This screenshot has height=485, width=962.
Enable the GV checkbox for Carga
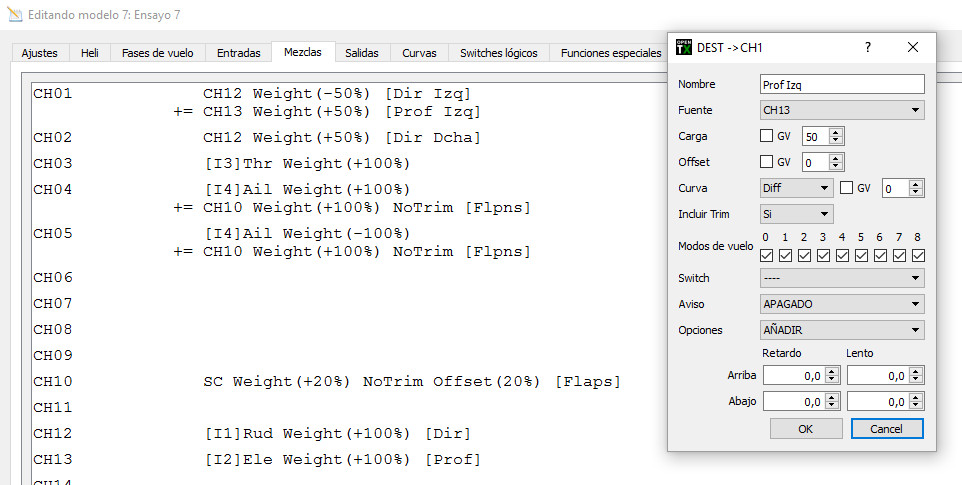coord(767,136)
